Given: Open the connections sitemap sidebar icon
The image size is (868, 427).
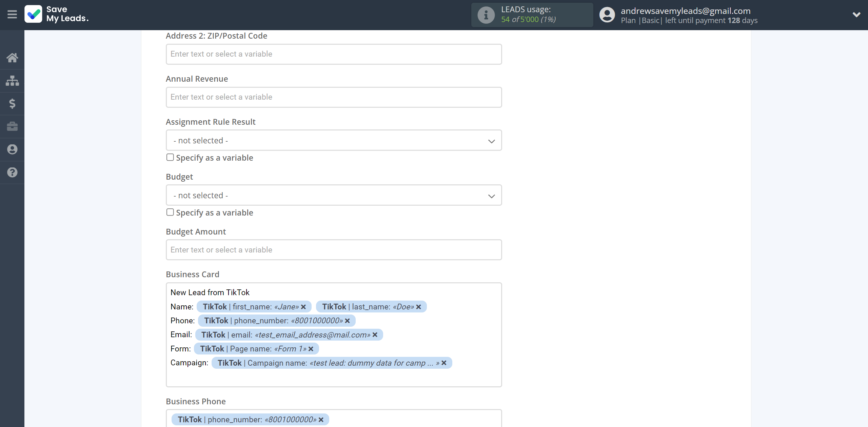Looking at the screenshot, I should click(12, 81).
